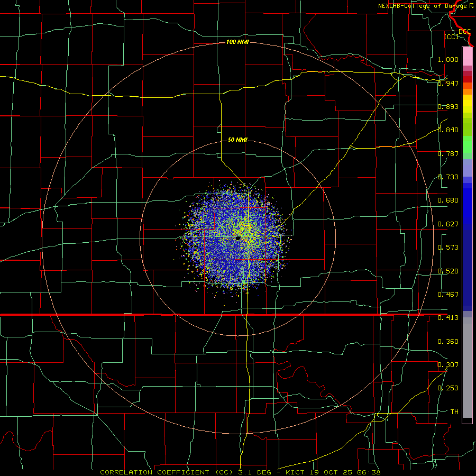Viewport: 476px width, 476px height.
Task: Pick the lavender band on the color bar
Action: 467,168
